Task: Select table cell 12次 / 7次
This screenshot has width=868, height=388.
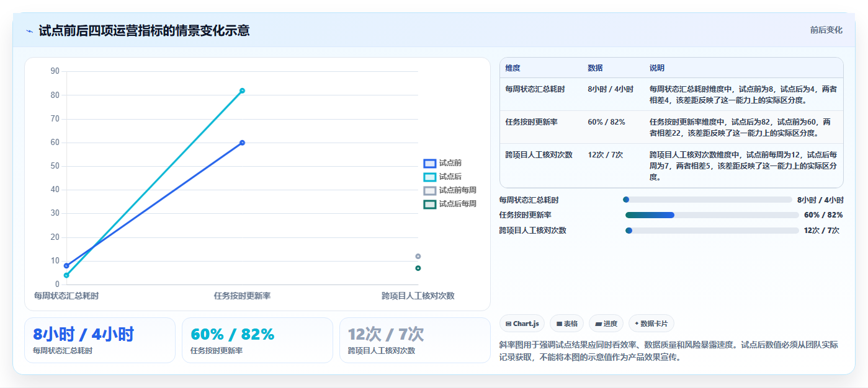Action: [x=606, y=155]
